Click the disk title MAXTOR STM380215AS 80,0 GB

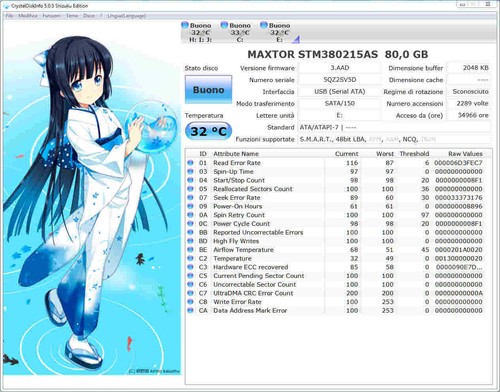tap(338, 54)
